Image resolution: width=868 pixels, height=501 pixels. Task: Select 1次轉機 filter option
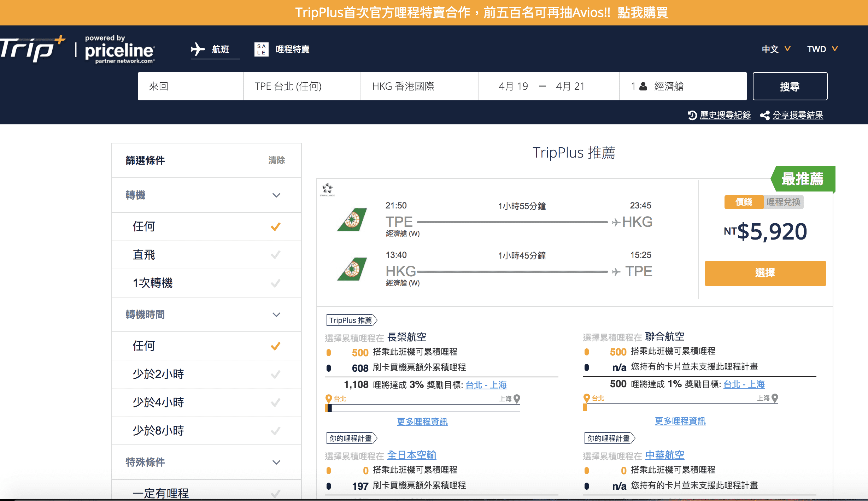[x=206, y=283]
